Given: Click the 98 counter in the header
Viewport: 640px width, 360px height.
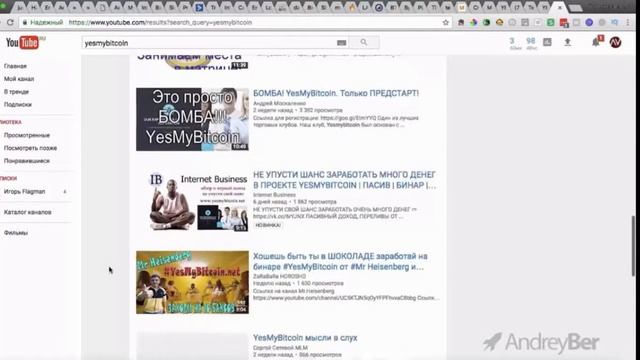Looking at the screenshot, I should point(531,43).
